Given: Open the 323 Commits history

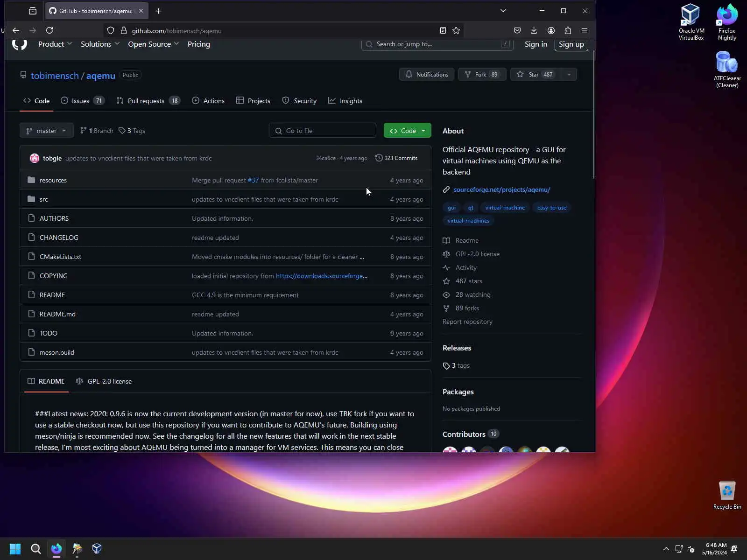Looking at the screenshot, I should pos(396,158).
